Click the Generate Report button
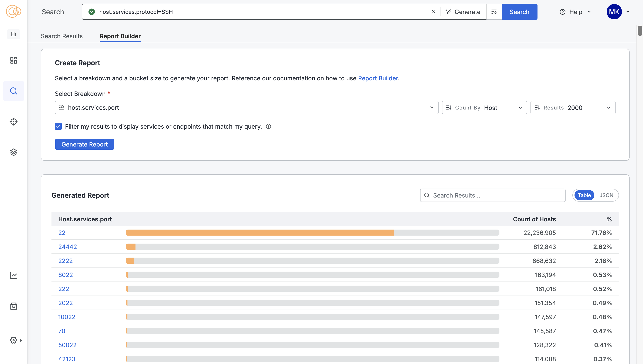643x364 pixels. point(84,144)
